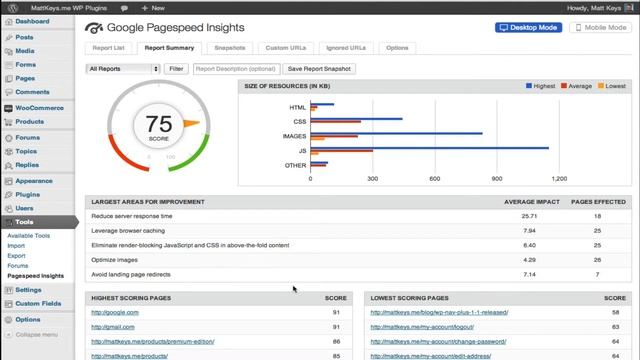Click MattKeys.me WP Plugins site name
640x360 pixels.
[69, 8]
